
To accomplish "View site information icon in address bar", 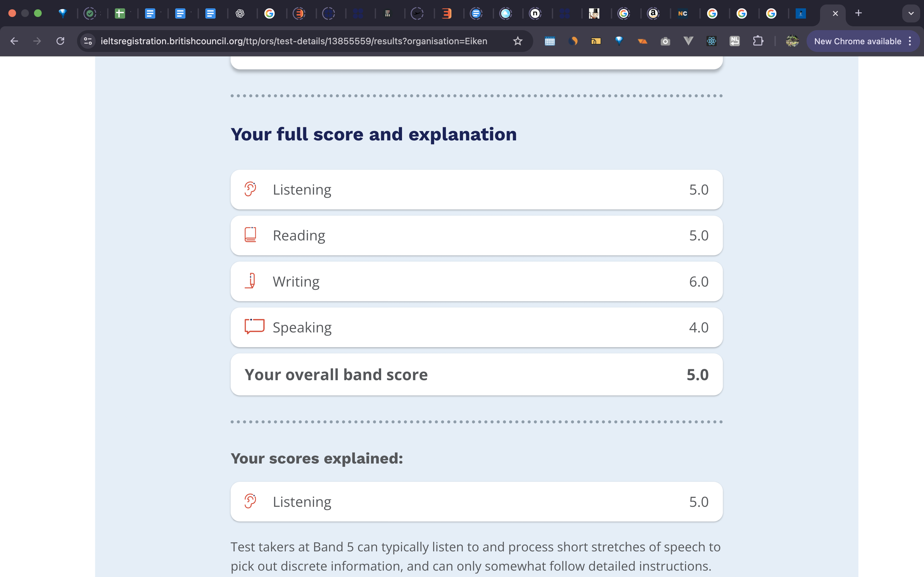I will (x=88, y=41).
